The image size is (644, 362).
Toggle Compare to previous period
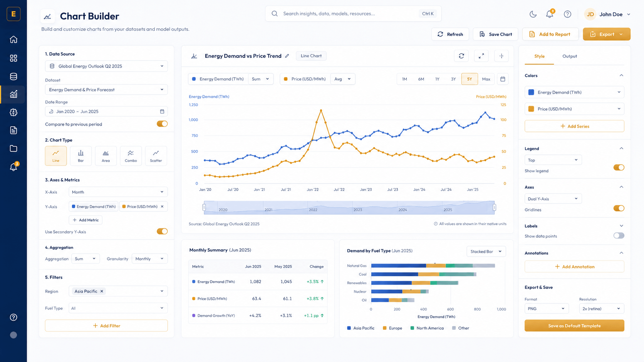[x=162, y=124]
